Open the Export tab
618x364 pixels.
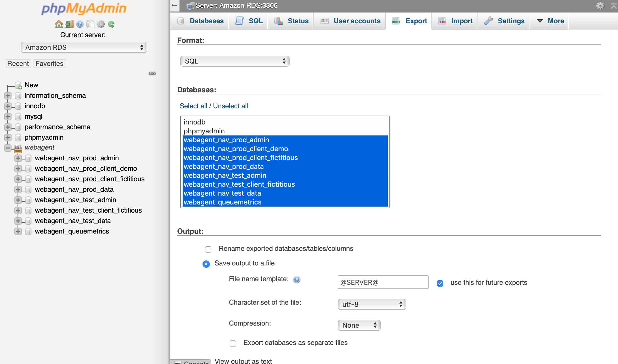tap(409, 21)
